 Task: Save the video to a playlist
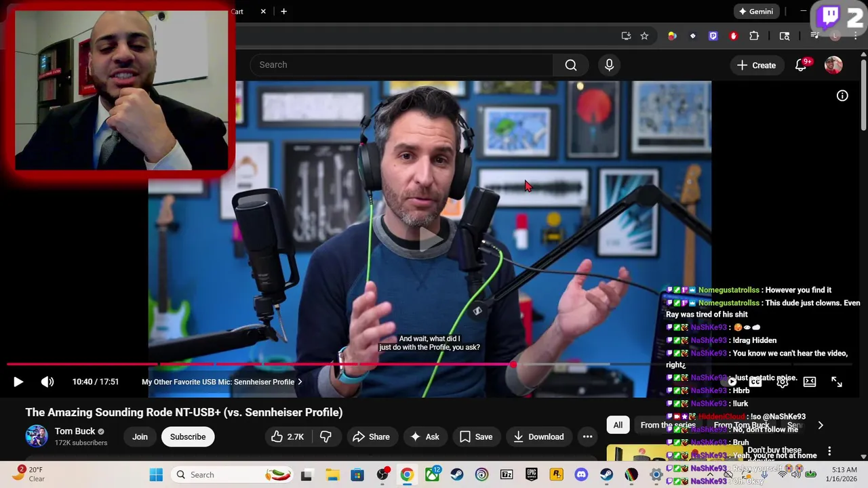click(476, 436)
